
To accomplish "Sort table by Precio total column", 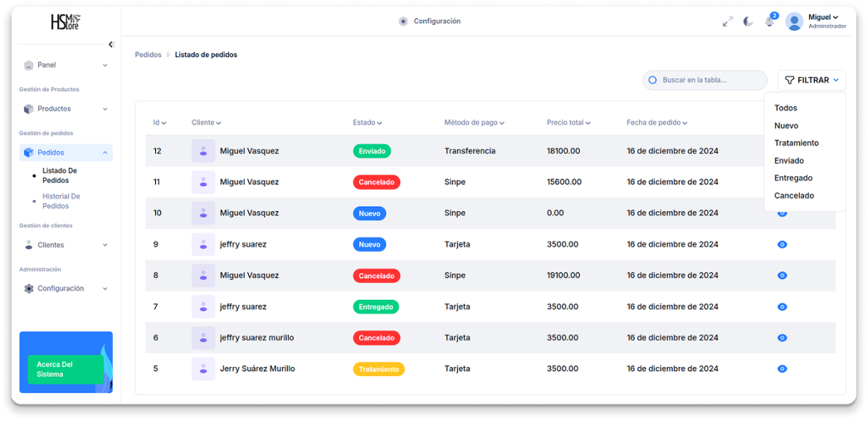I will 568,123.
